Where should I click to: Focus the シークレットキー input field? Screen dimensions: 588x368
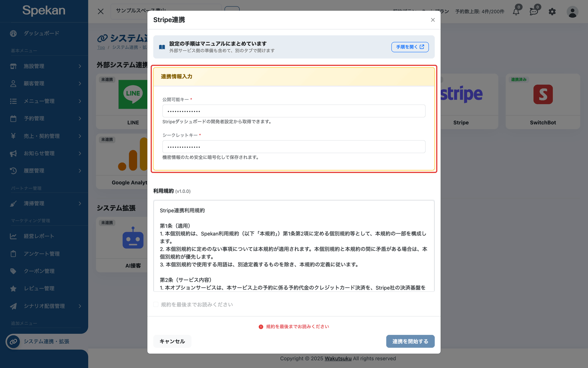294,147
